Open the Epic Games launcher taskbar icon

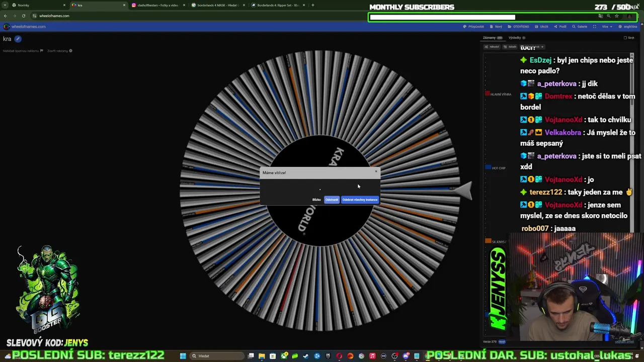pos(328,356)
